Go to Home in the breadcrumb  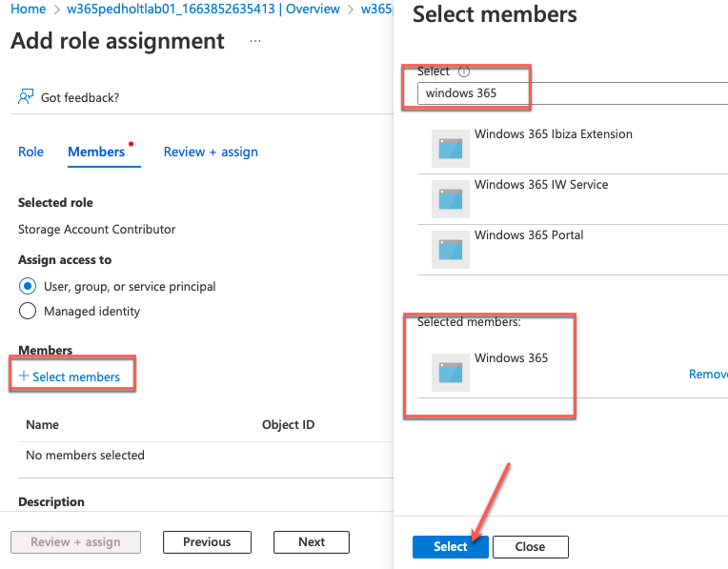29,9
